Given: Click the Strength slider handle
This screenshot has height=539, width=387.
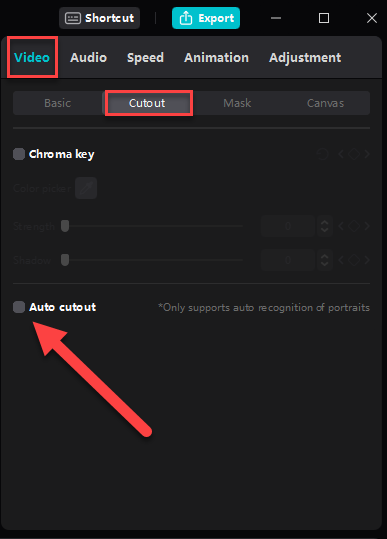Looking at the screenshot, I should tap(65, 226).
